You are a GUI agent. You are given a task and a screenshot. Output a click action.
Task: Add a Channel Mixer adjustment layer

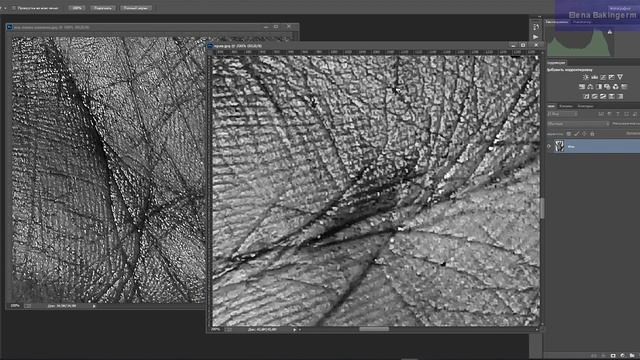click(616, 87)
